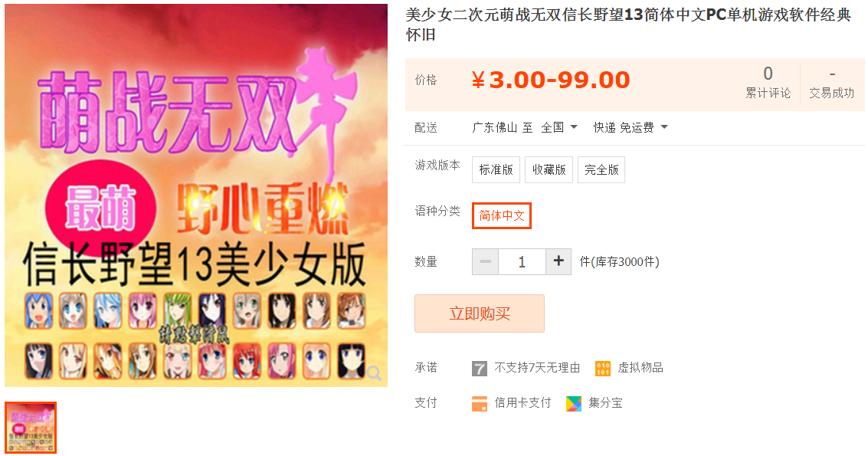The height and width of the screenshot is (456, 868).
Task: Click the 立即购买 buy now button
Action: [480, 313]
